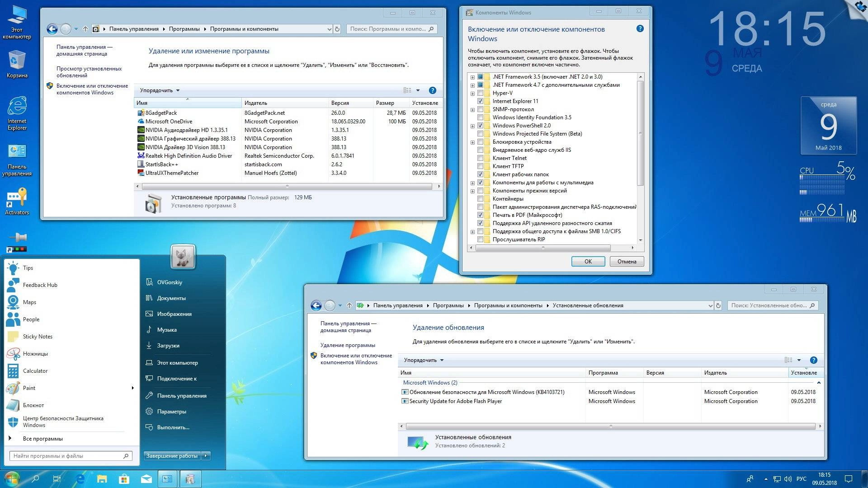Enable SNMP-протокол checkbox
Viewport: 868px width, 488px height.
click(480, 109)
